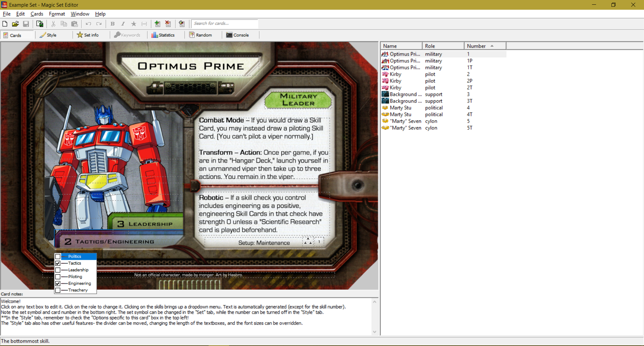Check the Treachery skill checkbox
This screenshot has height=346, width=644.
(x=58, y=290)
